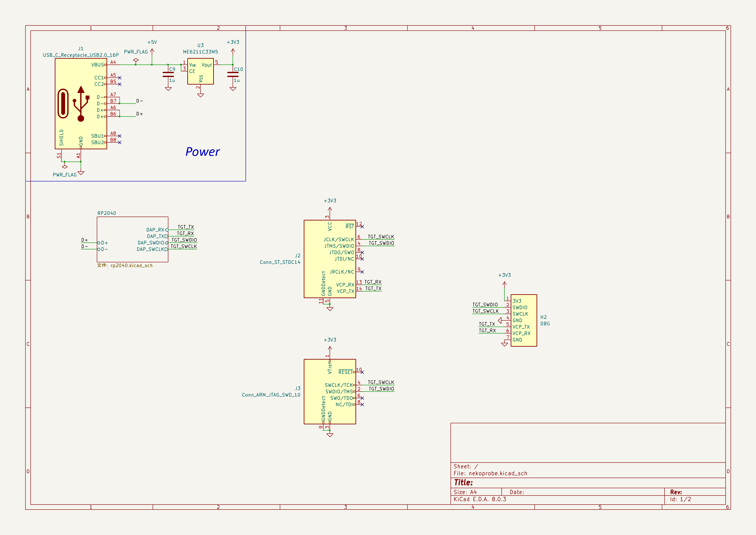Click the no-connect X on J3 SWO/TDO pin

(362, 398)
